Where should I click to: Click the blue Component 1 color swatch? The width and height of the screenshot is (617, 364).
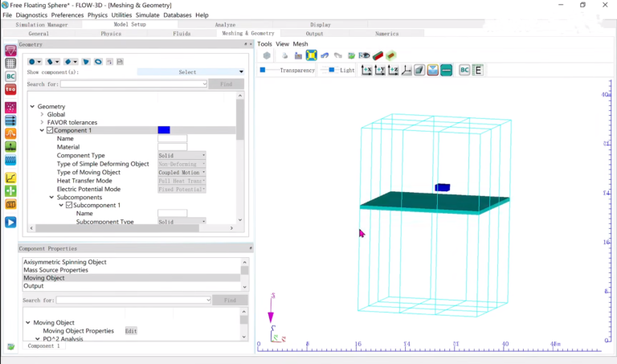pyautogui.click(x=164, y=130)
